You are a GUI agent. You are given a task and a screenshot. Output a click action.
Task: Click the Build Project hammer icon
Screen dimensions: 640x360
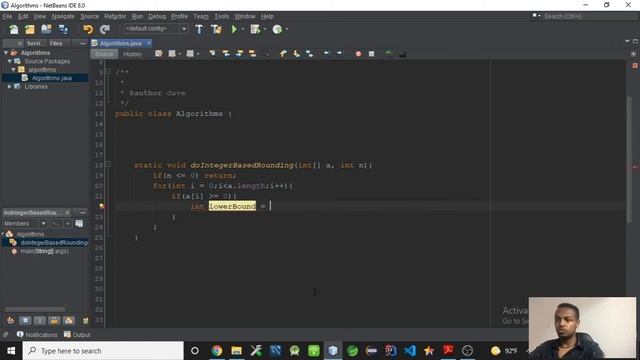tap(199, 29)
